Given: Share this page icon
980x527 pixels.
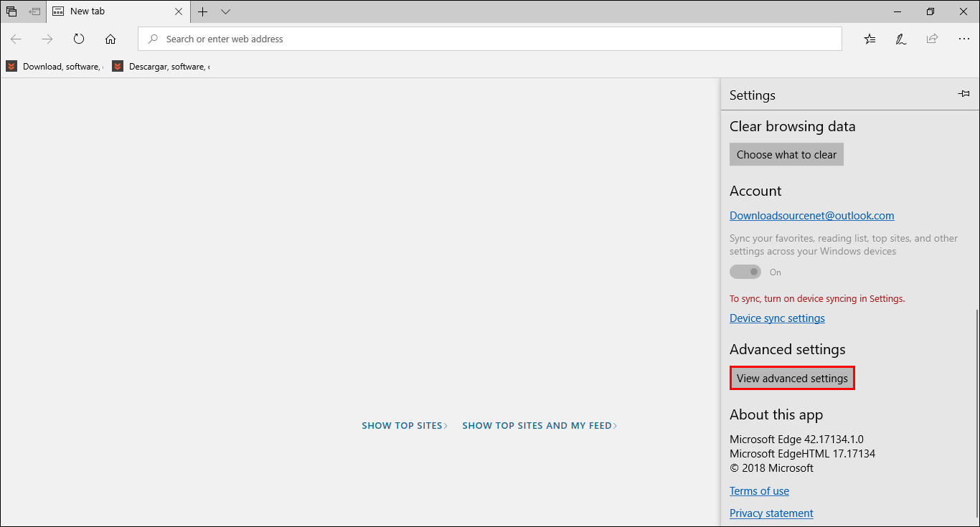Looking at the screenshot, I should pyautogui.click(x=932, y=39).
